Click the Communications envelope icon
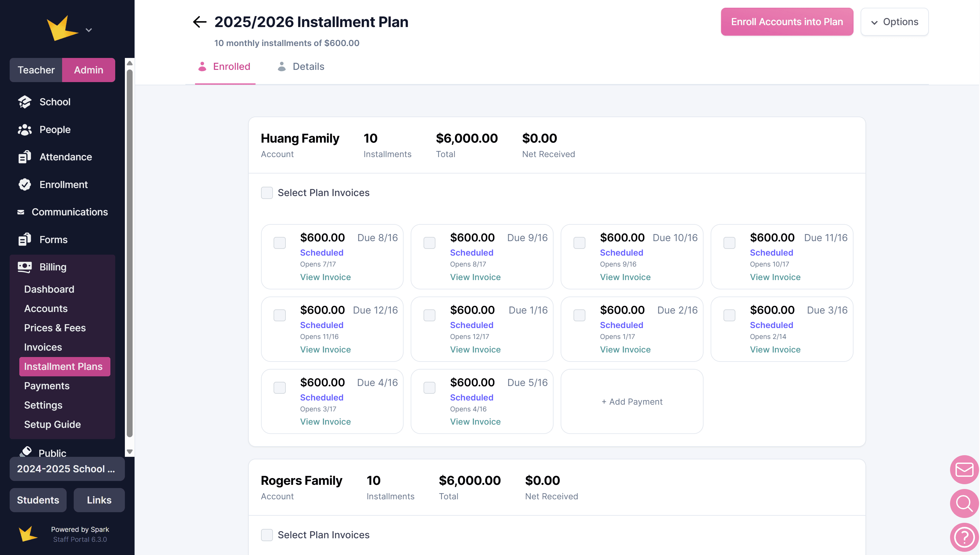 click(21, 212)
